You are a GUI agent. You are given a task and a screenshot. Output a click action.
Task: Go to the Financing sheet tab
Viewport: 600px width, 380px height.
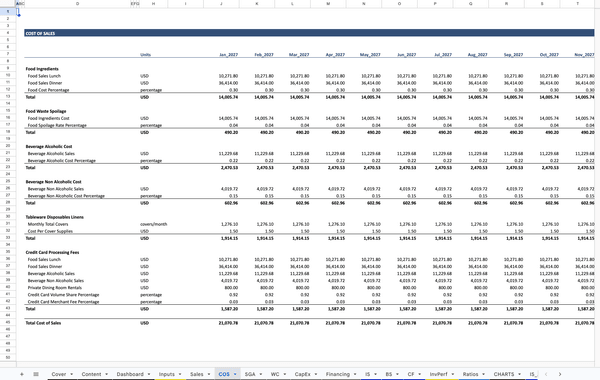[338, 374]
